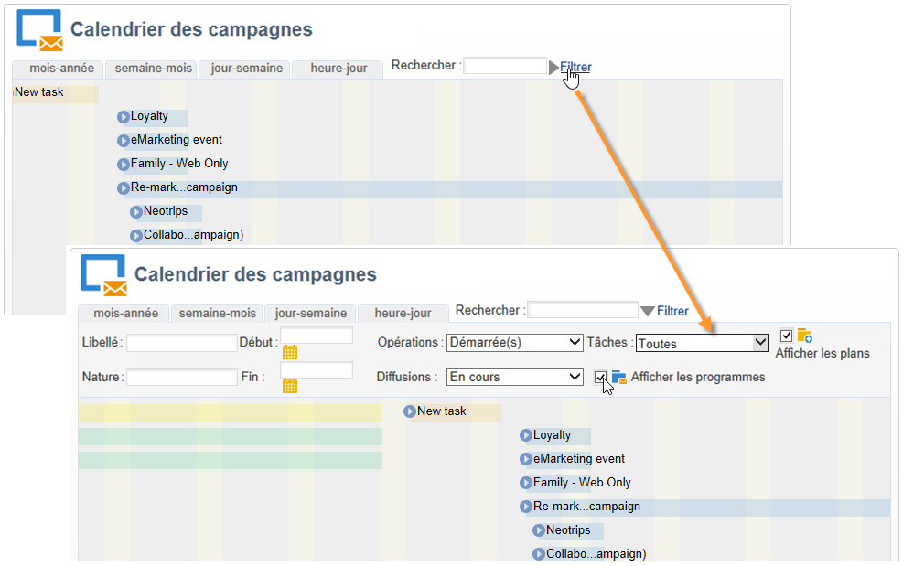Click the Filtrer link in lower calendar

click(x=672, y=311)
